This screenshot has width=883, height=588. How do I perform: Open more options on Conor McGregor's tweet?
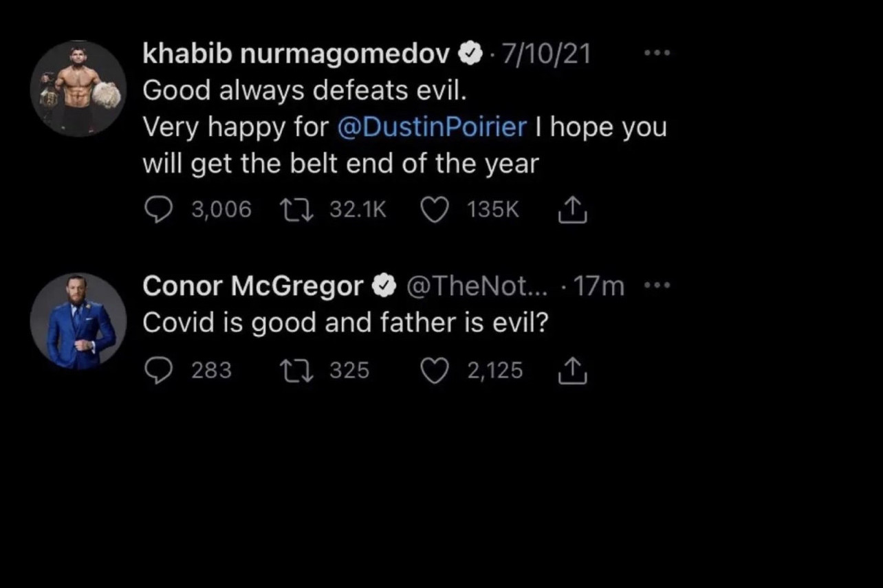coord(656,285)
